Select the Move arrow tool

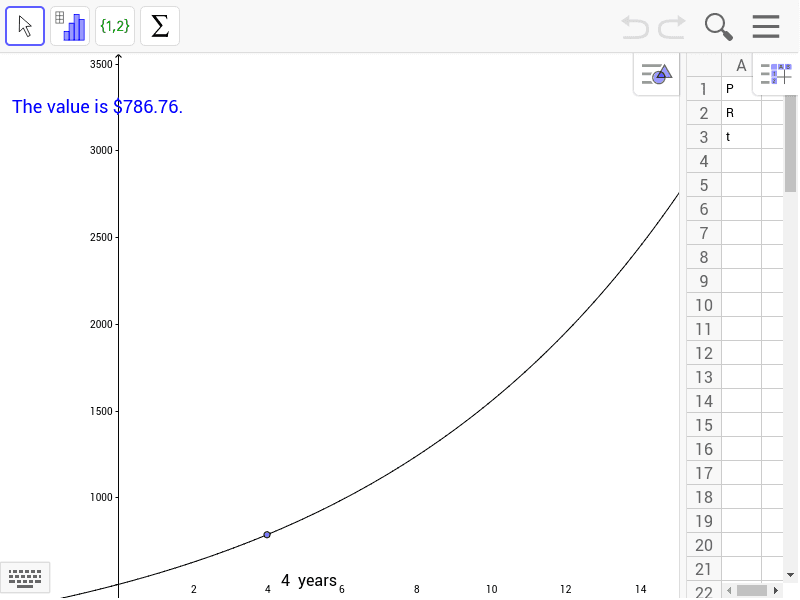pyautogui.click(x=25, y=26)
